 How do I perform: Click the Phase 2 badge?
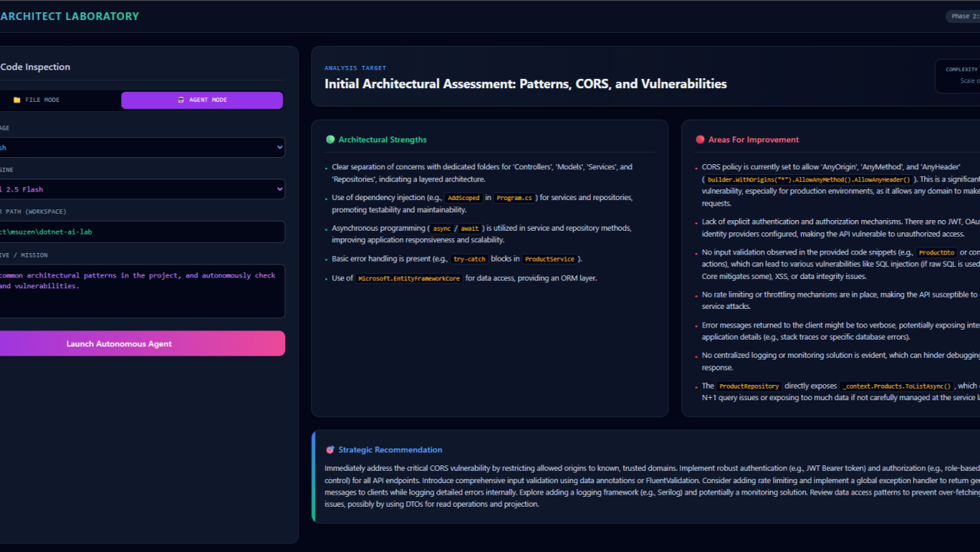point(962,16)
